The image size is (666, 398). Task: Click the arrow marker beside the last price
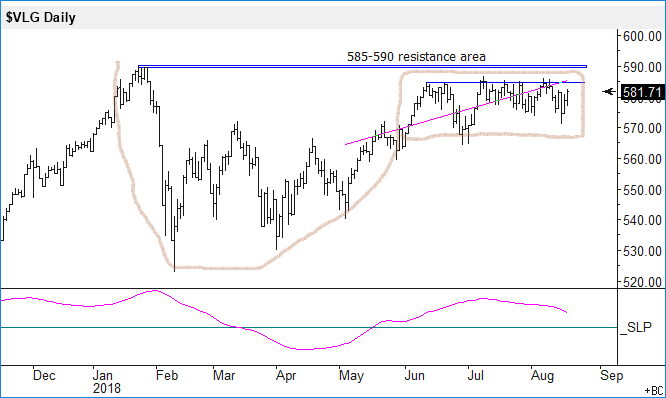[610, 91]
